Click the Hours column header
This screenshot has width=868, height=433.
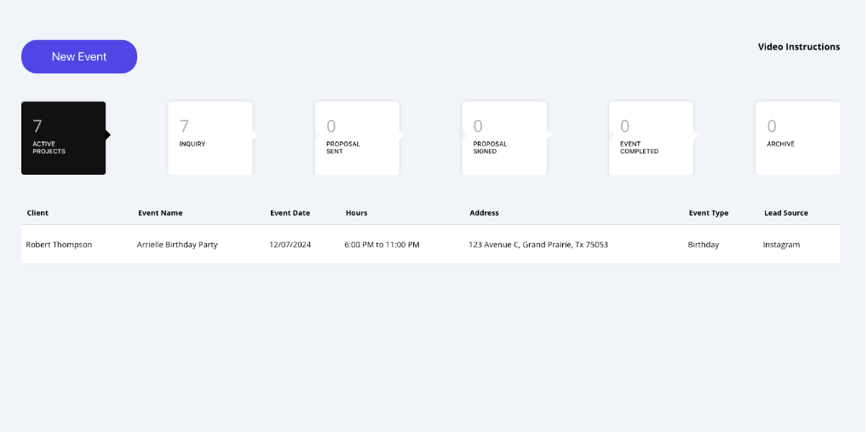pos(356,213)
